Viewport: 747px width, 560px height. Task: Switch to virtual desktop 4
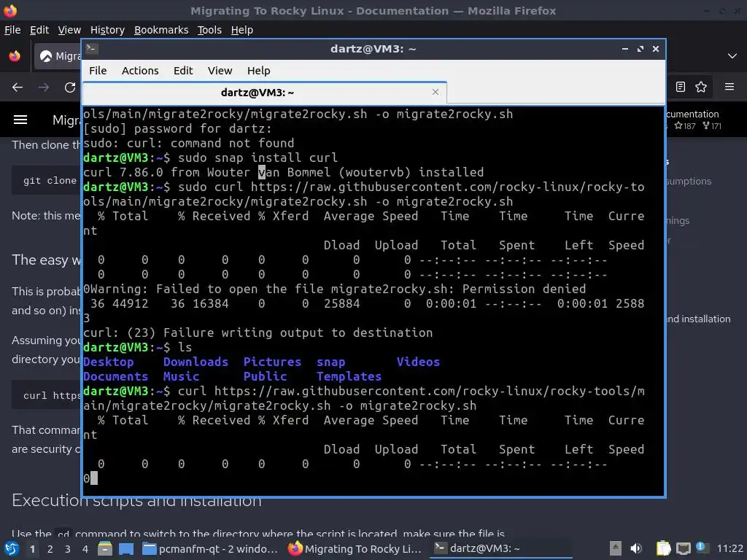pos(85,549)
